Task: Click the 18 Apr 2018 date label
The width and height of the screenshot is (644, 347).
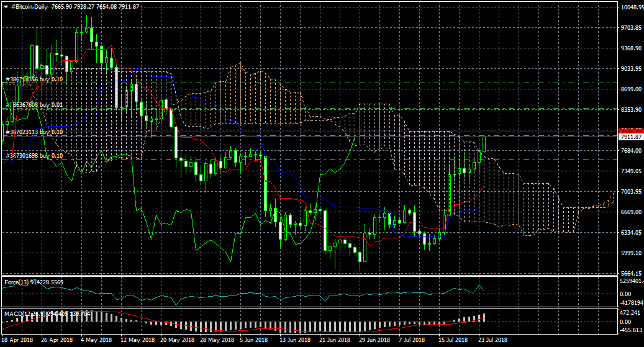Action: (17, 340)
